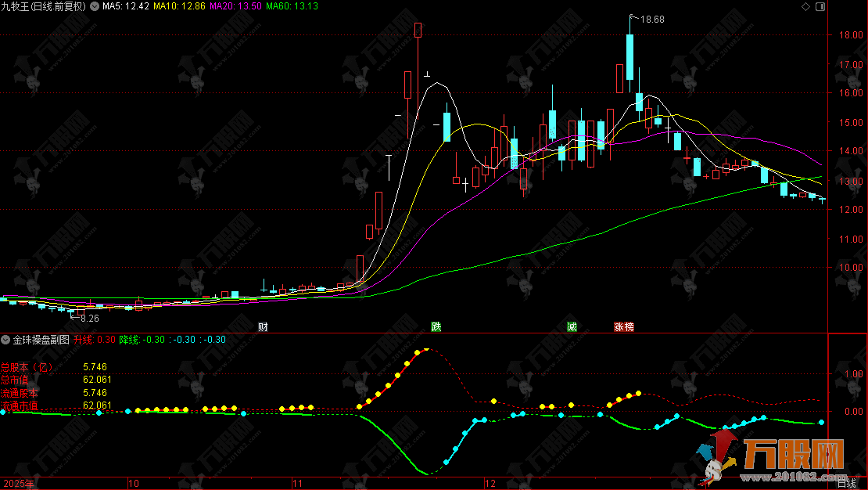Open dropdown arrow beside 九牧王 chart title

[x=95, y=6]
